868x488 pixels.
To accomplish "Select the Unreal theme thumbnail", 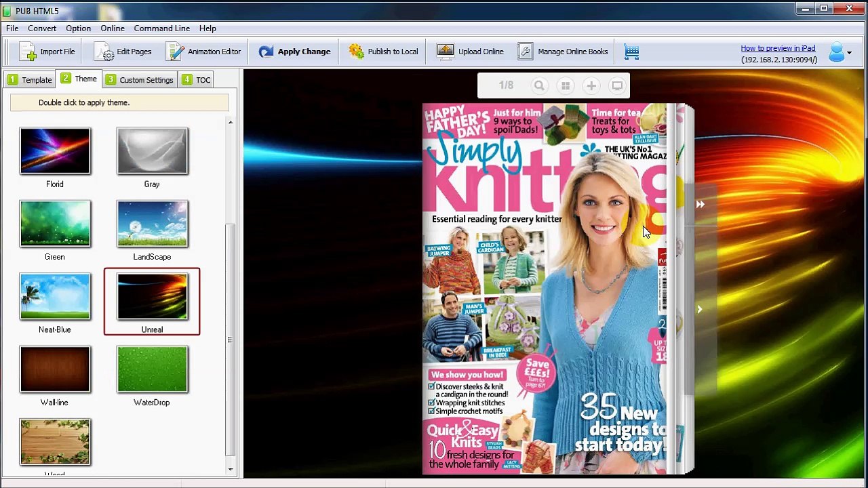I will click(x=152, y=296).
